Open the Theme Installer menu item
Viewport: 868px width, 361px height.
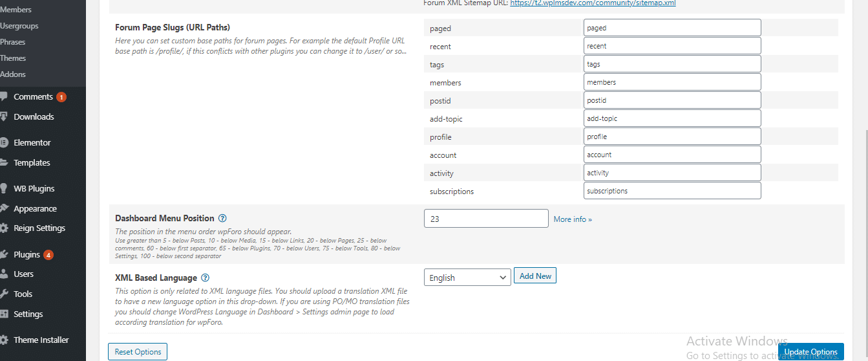[43, 340]
